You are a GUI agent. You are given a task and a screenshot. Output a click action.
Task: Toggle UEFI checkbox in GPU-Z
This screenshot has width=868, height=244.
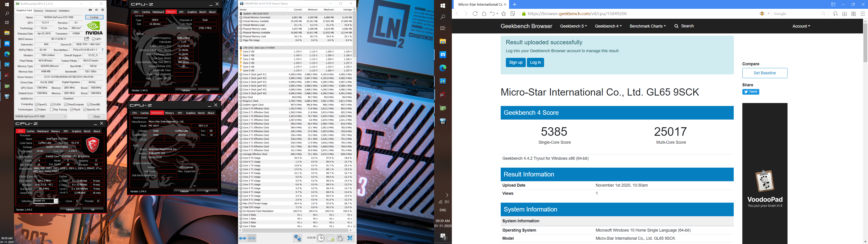click(x=93, y=39)
